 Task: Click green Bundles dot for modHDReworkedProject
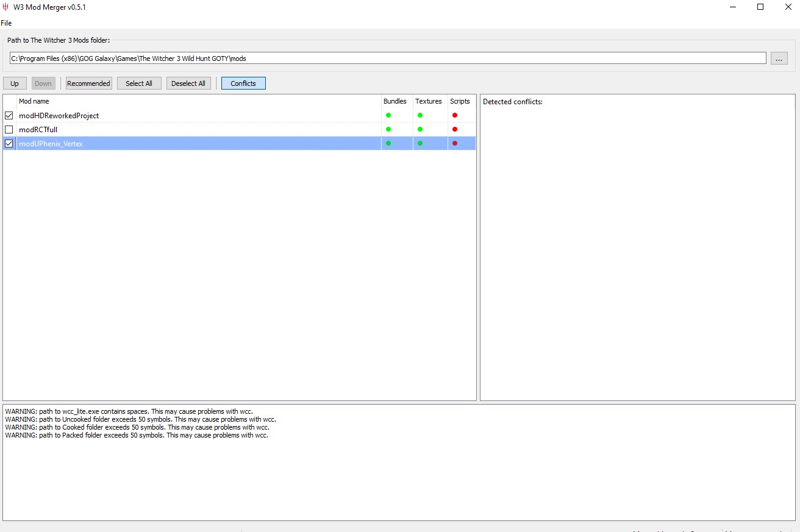click(x=388, y=115)
